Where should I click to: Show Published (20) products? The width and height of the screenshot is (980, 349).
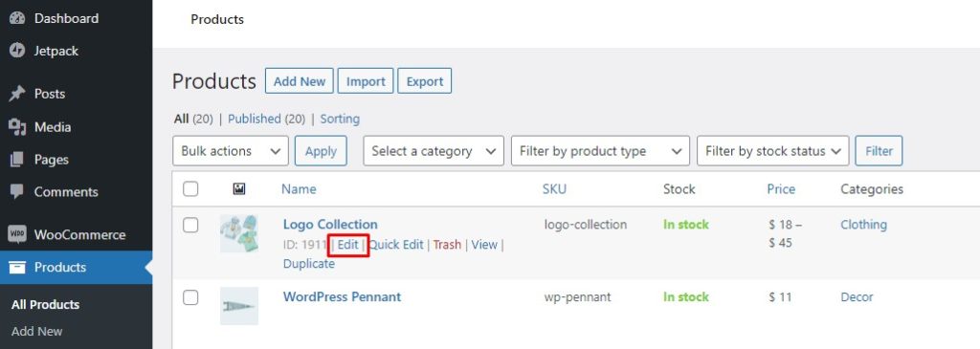(x=267, y=119)
